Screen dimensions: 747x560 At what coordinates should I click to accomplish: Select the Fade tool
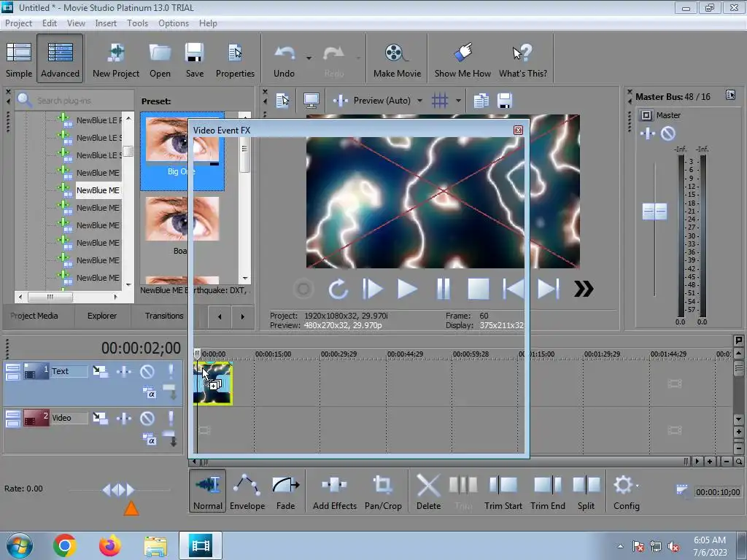pyautogui.click(x=286, y=491)
